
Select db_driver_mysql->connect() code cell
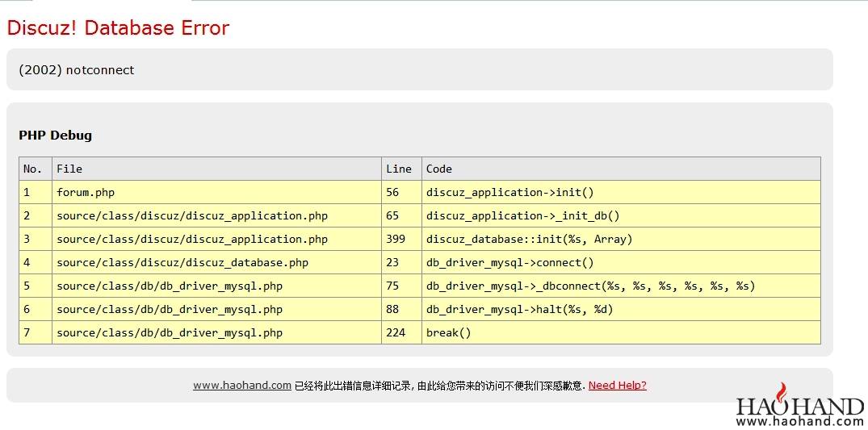(621, 262)
